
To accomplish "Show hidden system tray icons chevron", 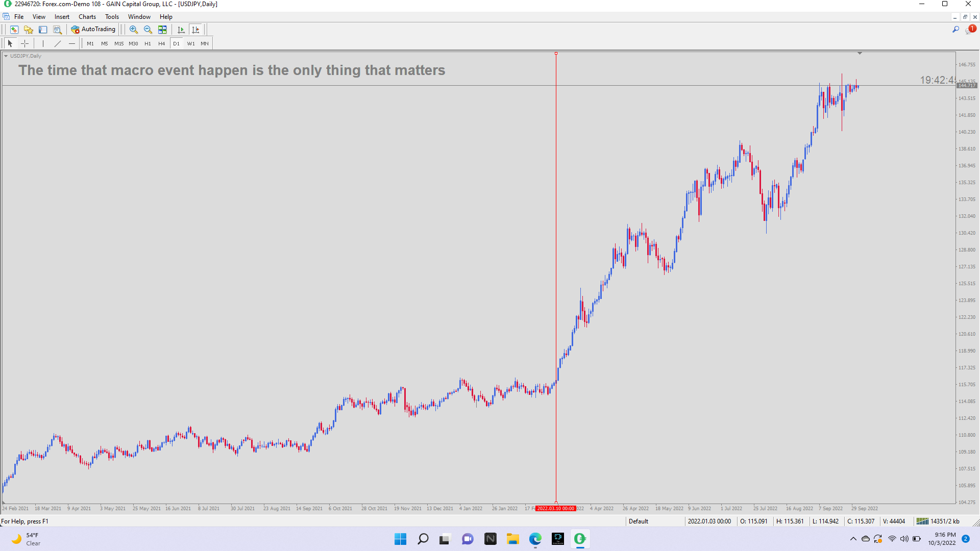I will [853, 539].
